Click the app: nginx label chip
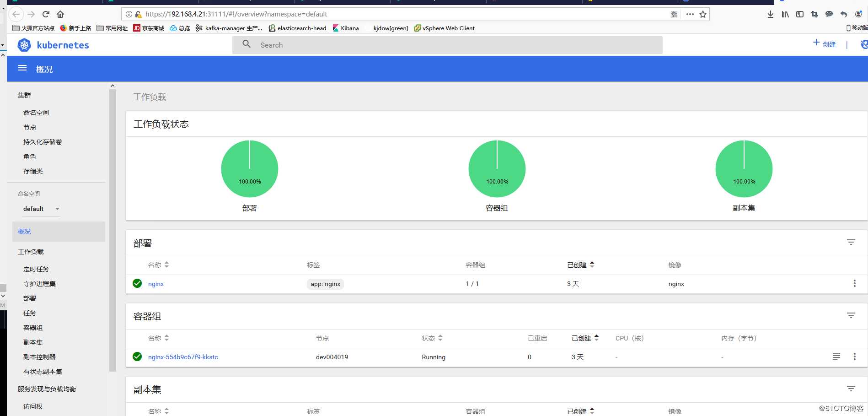This screenshot has height=416, width=868. click(326, 284)
